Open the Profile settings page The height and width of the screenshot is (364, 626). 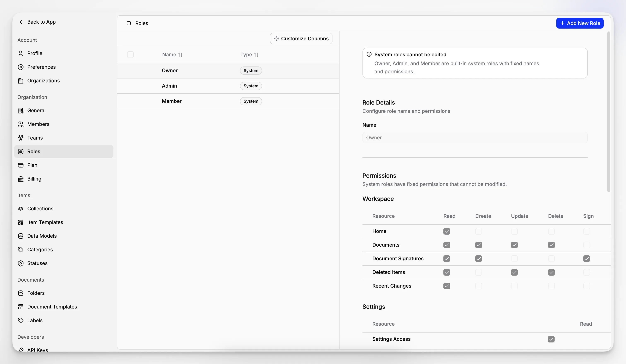64,53
